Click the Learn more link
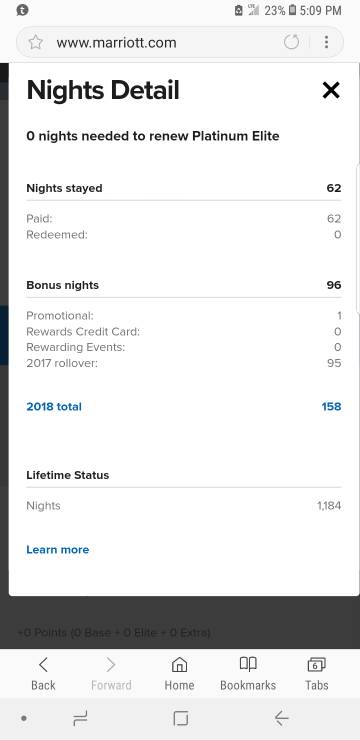The height and width of the screenshot is (740, 360). 58,549
